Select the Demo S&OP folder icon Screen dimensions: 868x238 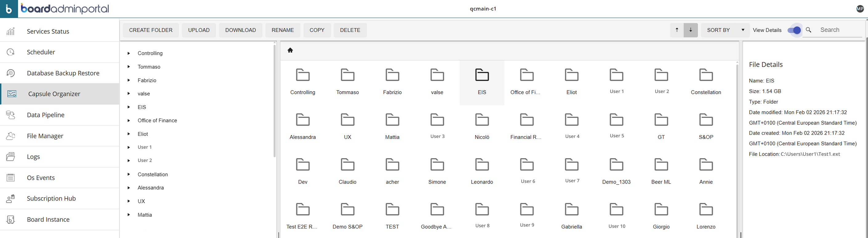(348, 209)
